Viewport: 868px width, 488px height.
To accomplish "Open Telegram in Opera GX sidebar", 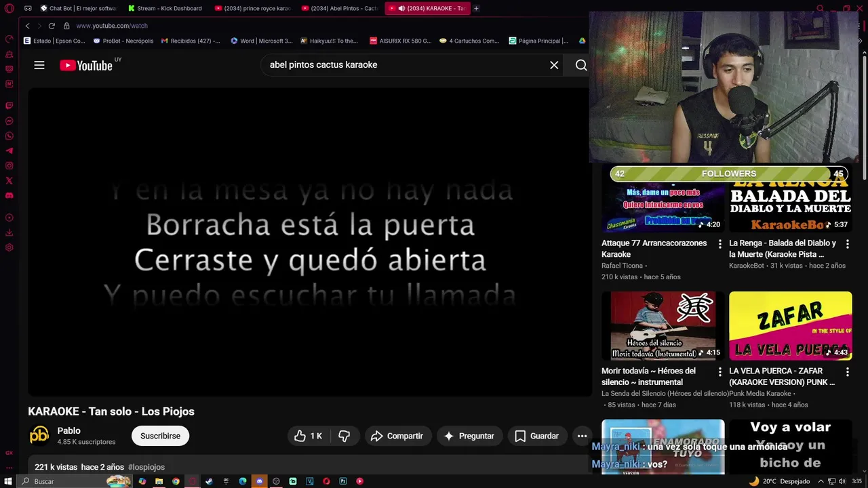I will coord(9,151).
